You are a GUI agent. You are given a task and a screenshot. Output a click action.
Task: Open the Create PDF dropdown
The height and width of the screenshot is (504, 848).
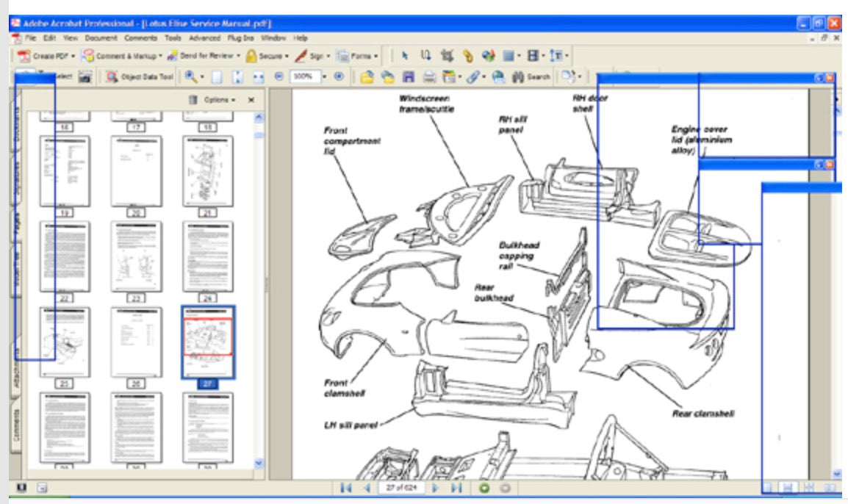(46, 56)
